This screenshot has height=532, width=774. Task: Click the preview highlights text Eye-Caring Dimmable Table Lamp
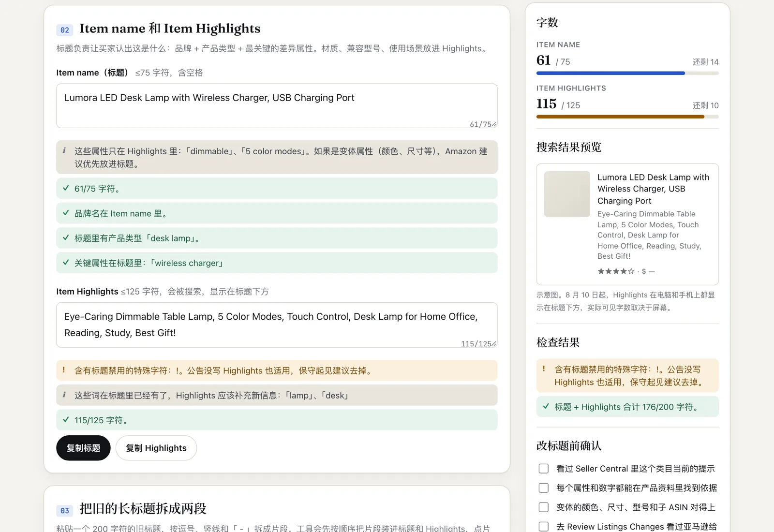pyautogui.click(x=649, y=235)
